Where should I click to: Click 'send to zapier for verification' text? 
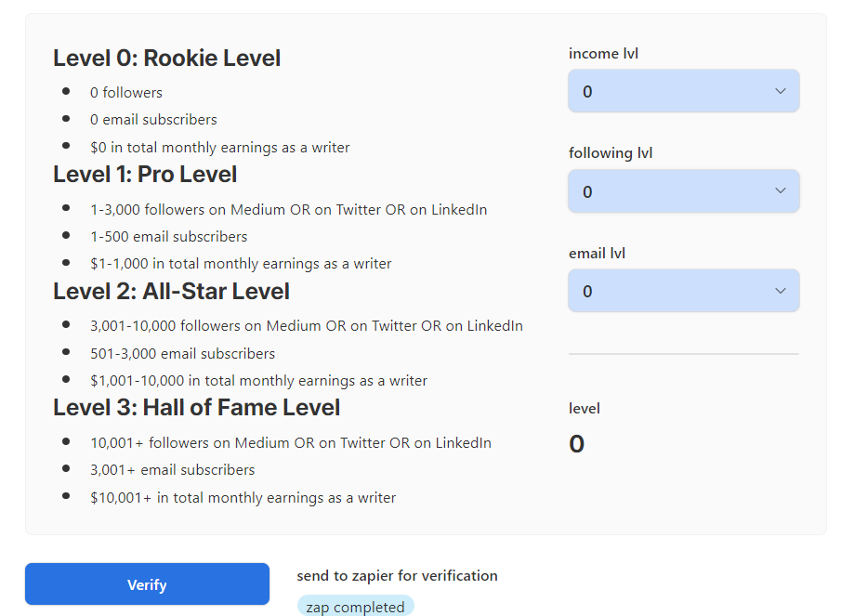click(397, 576)
